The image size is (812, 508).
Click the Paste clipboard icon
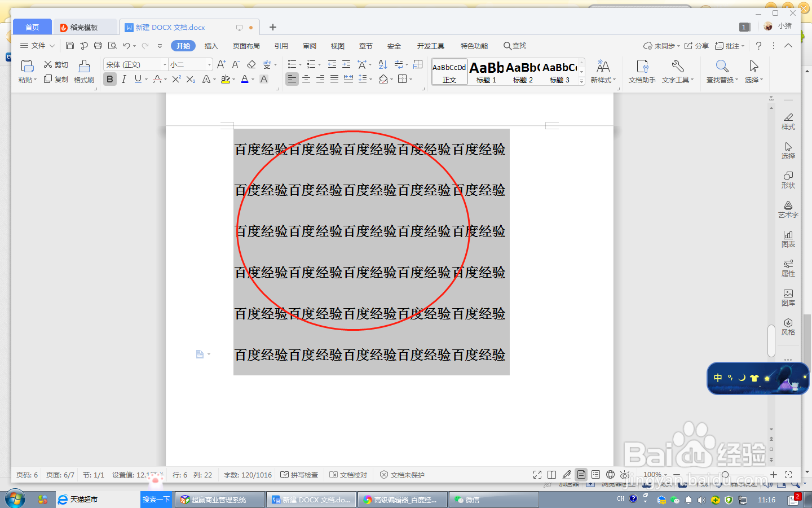click(x=27, y=66)
